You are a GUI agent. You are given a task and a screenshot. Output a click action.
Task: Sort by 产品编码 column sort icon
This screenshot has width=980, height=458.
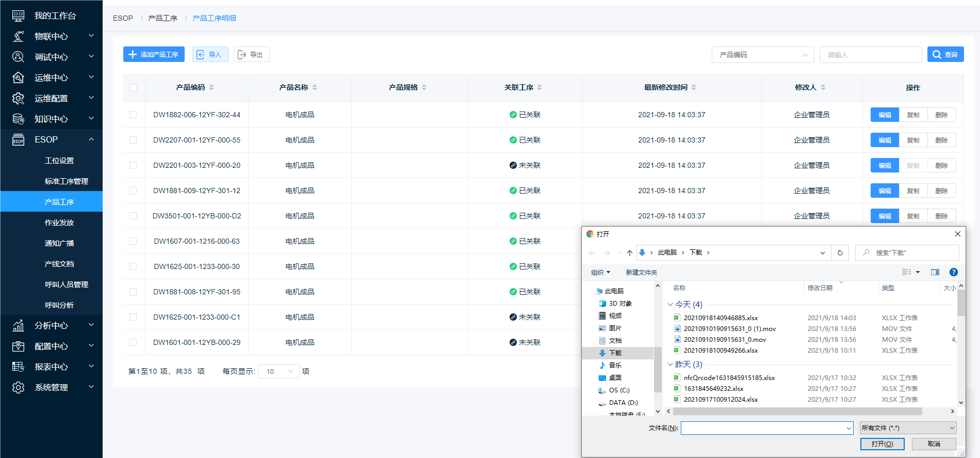211,88
